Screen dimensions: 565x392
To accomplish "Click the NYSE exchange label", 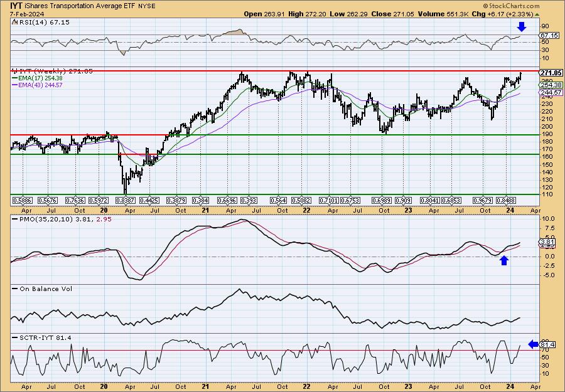I will 147,6.
